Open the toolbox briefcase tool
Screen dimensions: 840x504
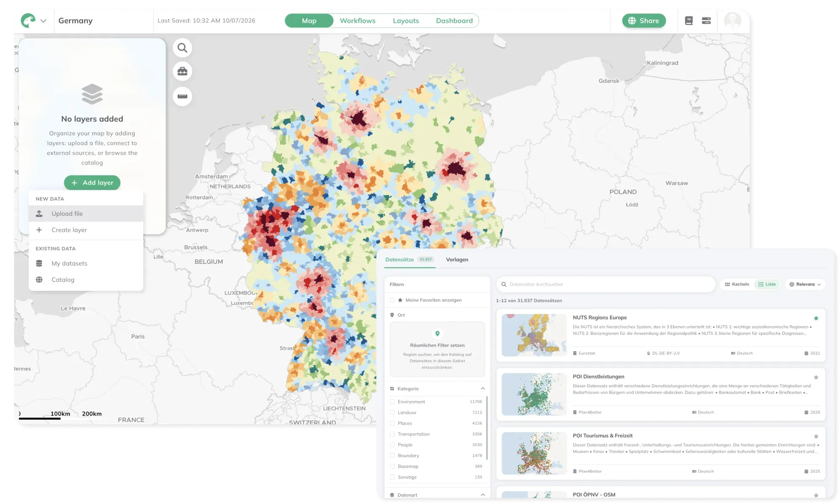tap(182, 71)
